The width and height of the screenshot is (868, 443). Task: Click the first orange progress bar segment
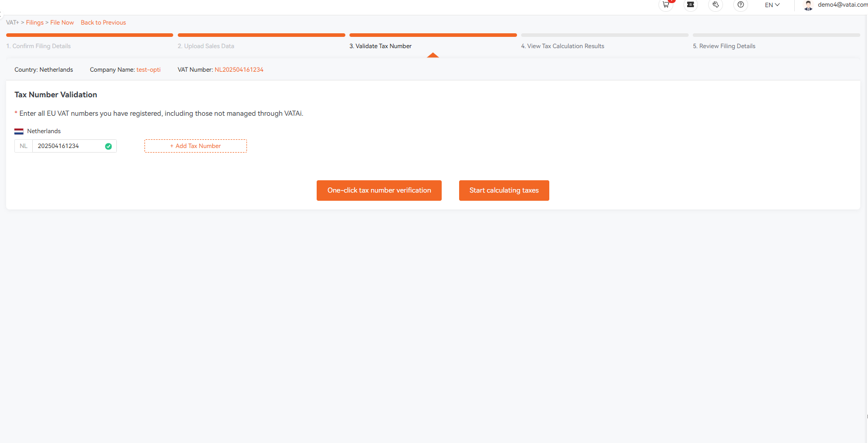(90, 35)
